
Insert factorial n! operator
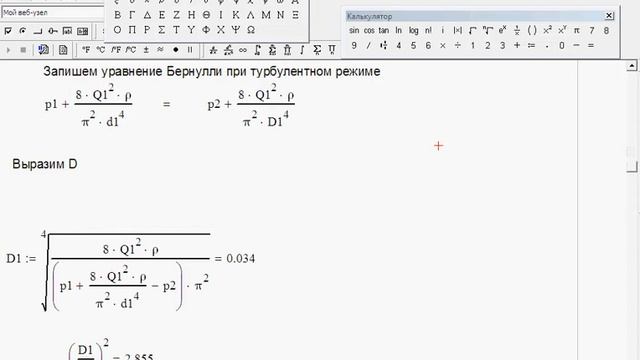coord(428,30)
